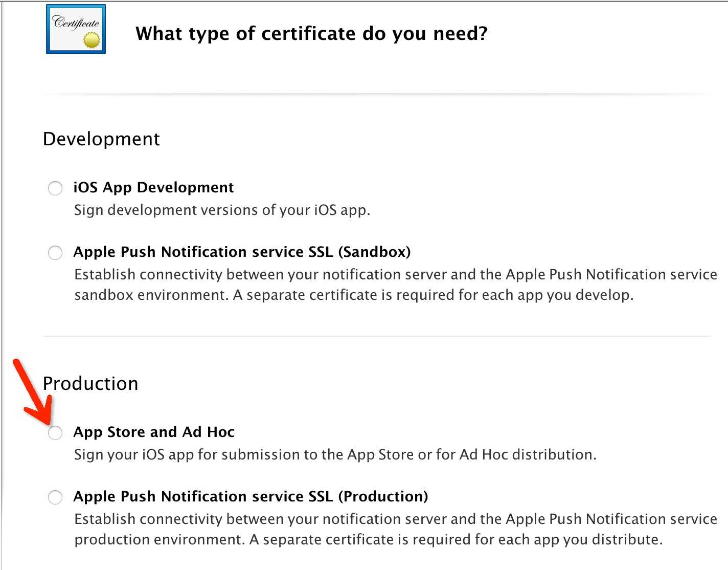
Task: Select Apple Push Notification SSL Production radio button
Action: (x=55, y=497)
